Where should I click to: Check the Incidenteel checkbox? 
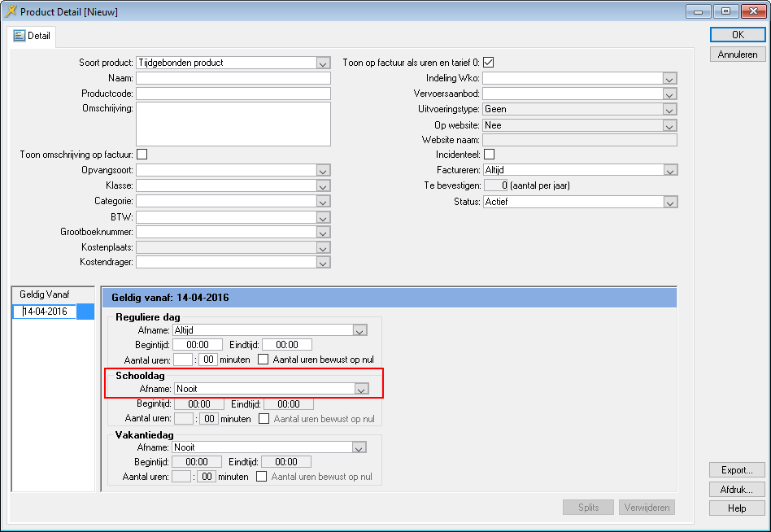pos(489,155)
